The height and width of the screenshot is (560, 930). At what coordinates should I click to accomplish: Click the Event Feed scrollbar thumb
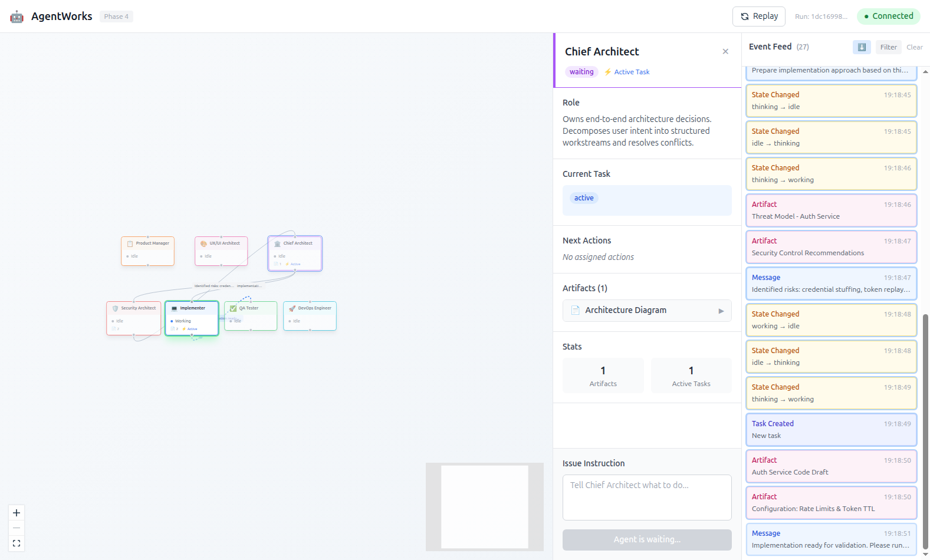click(x=925, y=431)
